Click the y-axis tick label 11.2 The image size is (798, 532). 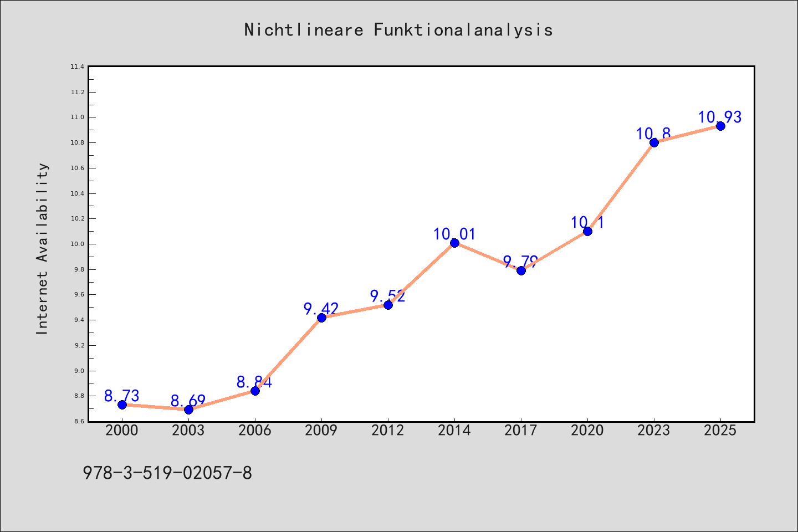77,92
